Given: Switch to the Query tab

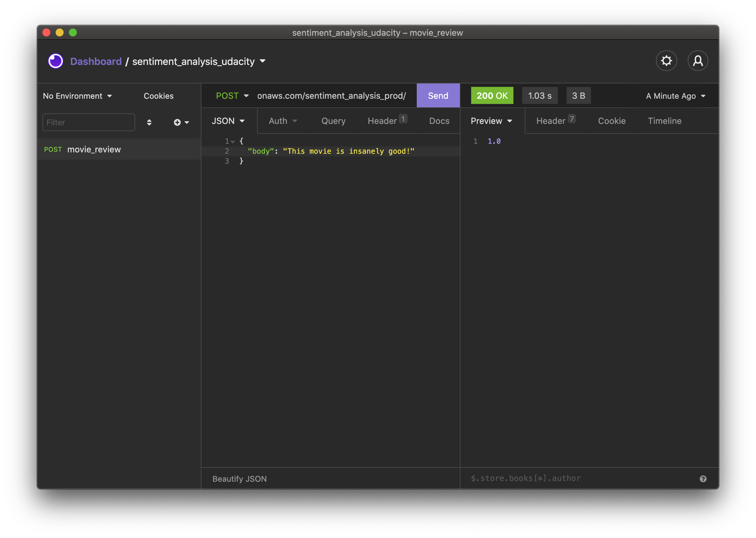Looking at the screenshot, I should tap(333, 121).
